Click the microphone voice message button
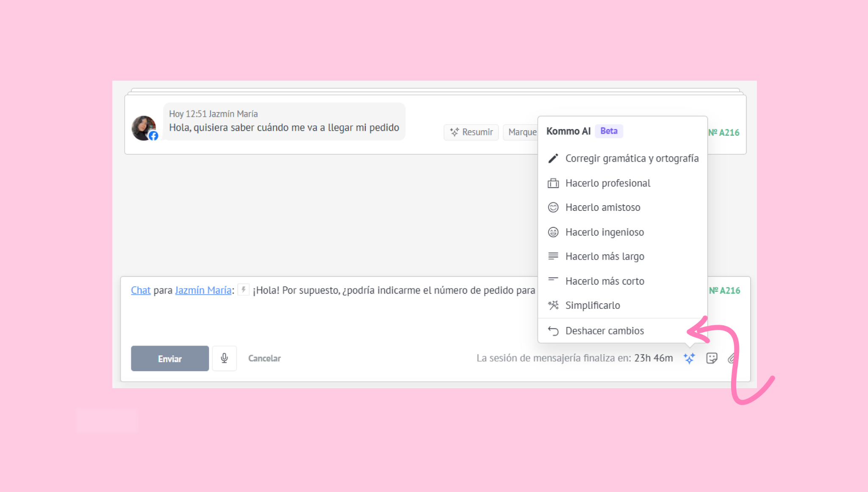Viewport: 868px width, 492px height. [x=224, y=358]
